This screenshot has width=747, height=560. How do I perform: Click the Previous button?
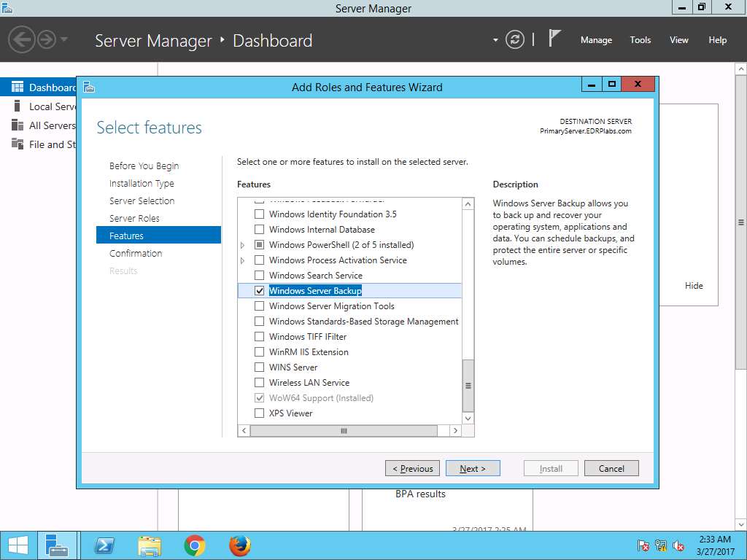(413, 469)
